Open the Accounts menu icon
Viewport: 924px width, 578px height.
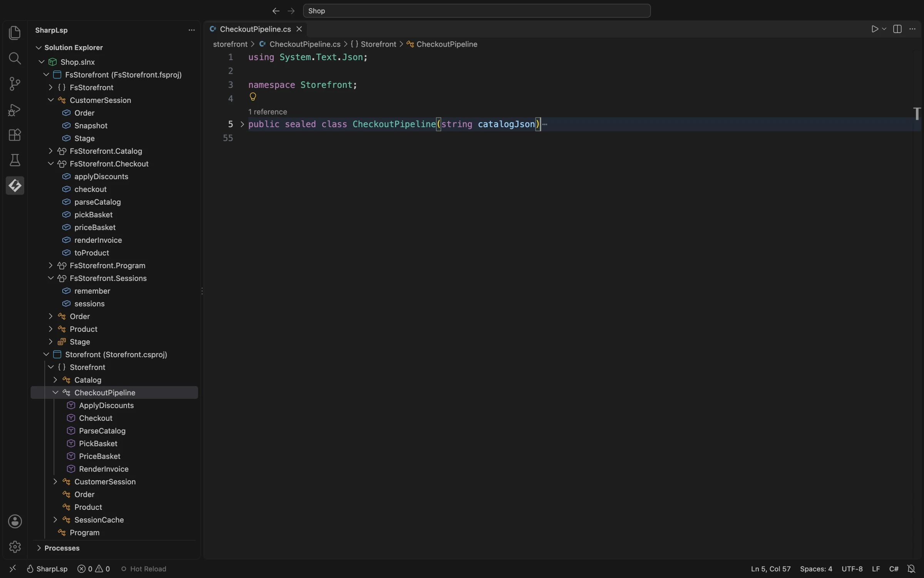click(15, 521)
